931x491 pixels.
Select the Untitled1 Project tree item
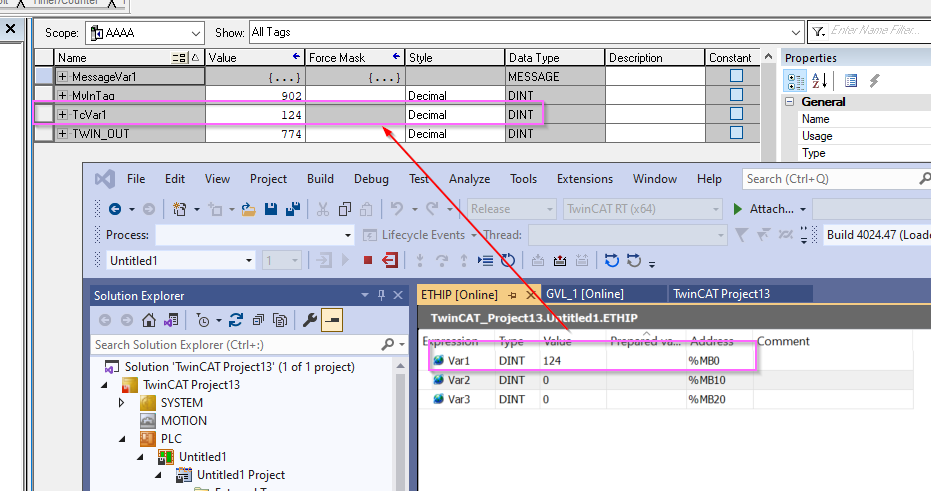(240, 475)
